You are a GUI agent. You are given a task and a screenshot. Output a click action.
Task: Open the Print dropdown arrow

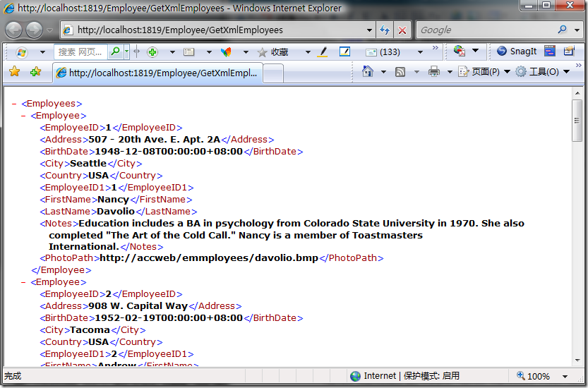450,71
